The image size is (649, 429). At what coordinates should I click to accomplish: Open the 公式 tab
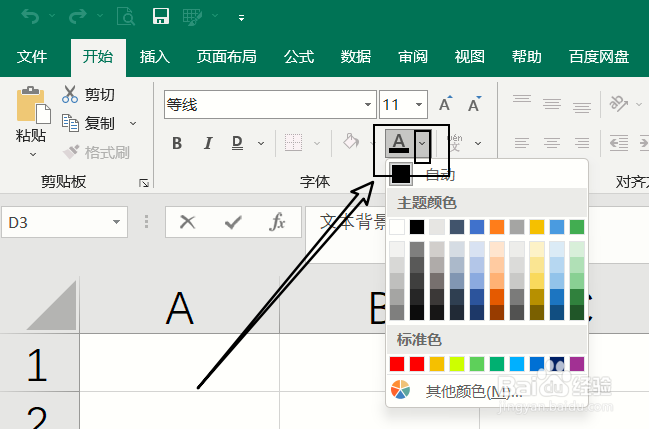click(x=299, y=57)
